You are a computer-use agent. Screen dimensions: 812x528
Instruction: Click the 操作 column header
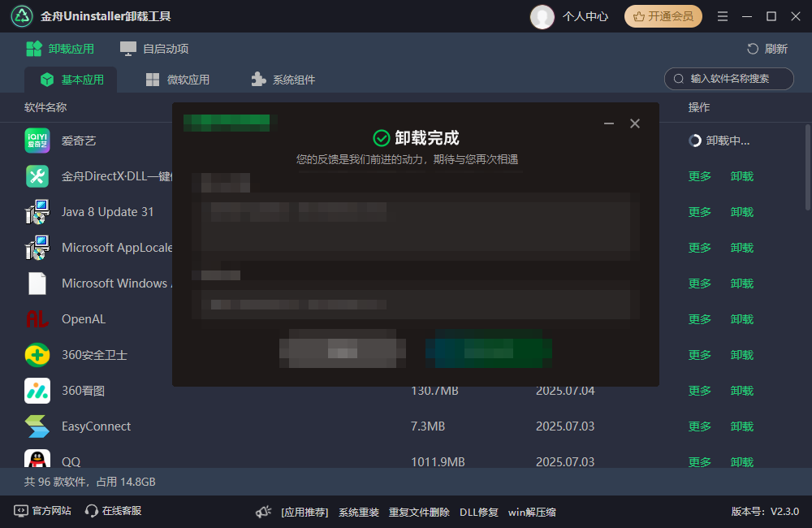click(x=699, y=107)
